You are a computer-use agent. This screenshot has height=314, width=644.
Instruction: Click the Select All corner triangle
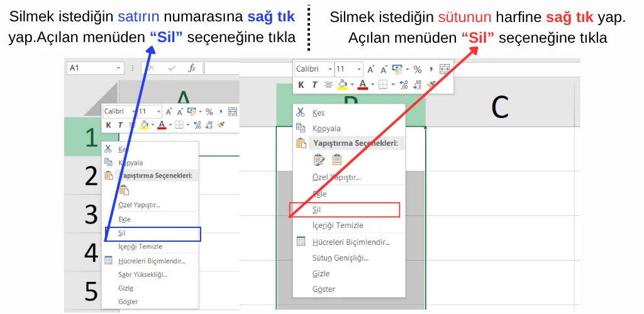104,102
